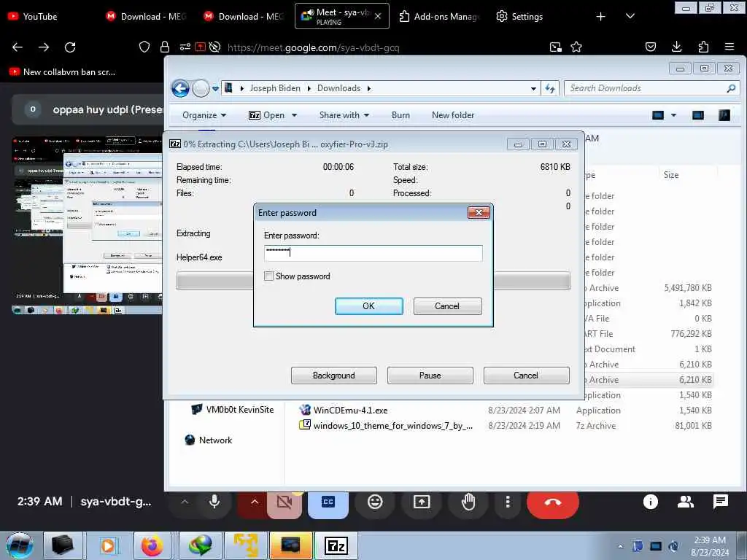
Task: Open Firefox downloads panel
Action: tap(676, 47)
